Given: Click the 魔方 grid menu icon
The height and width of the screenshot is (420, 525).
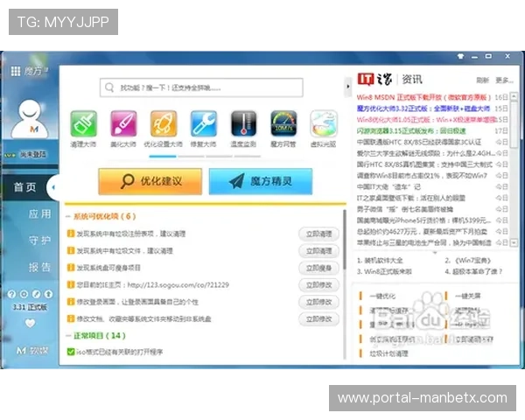Looking at the screenshot, I should tap(16, 71).
